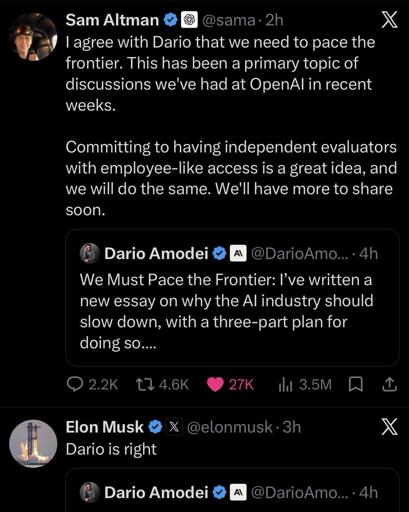Click the OpenAI affiliation badge
The height and width of the screenshot is (512, 409).
point(189,20)
